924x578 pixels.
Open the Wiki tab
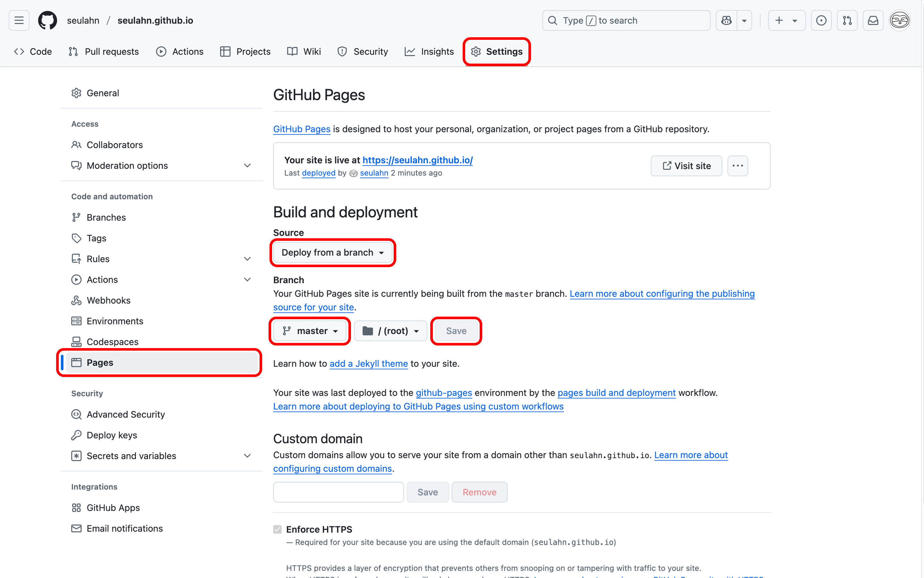tap(304, 52)
